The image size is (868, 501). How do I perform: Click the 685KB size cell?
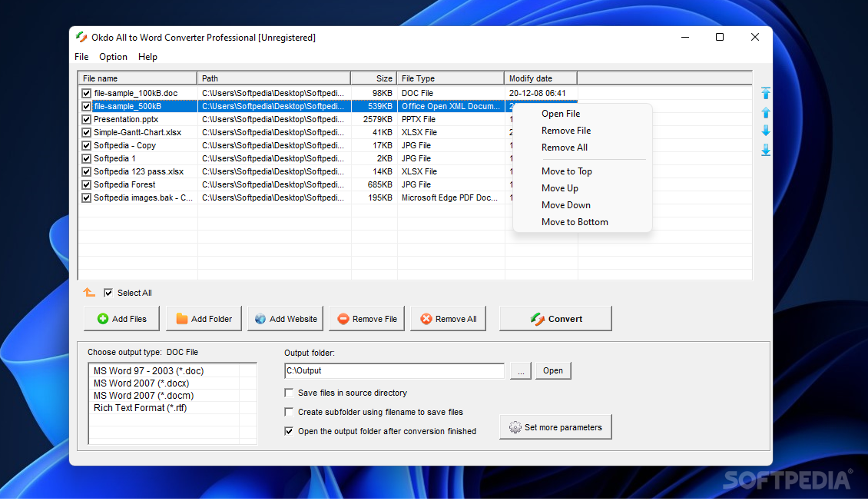click(379, 184)
